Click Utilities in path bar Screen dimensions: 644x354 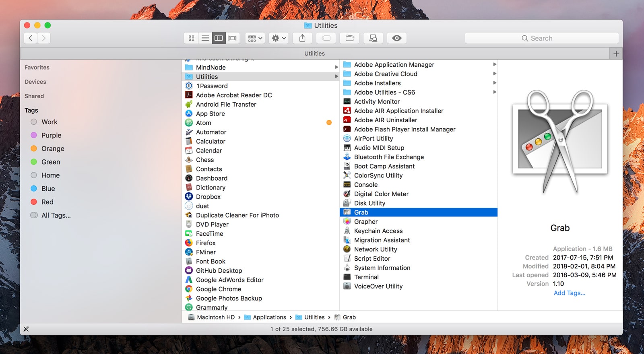pos(310,317)
